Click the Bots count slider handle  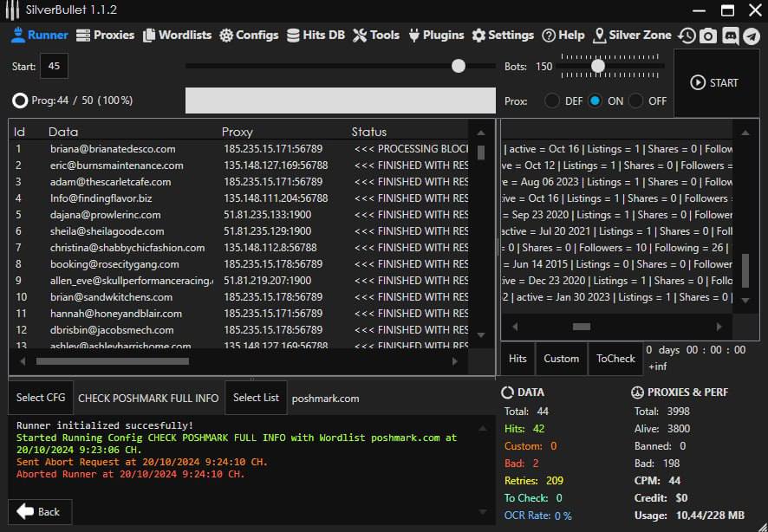coord(597,66)
